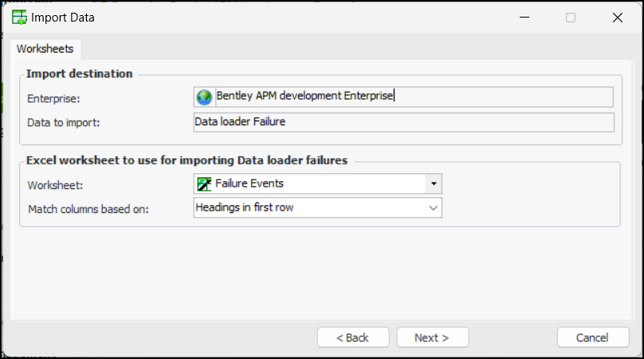The image size is (644, 359).
Task: Click the Excel worksheet group heading
Action: [x=187, y=160]
